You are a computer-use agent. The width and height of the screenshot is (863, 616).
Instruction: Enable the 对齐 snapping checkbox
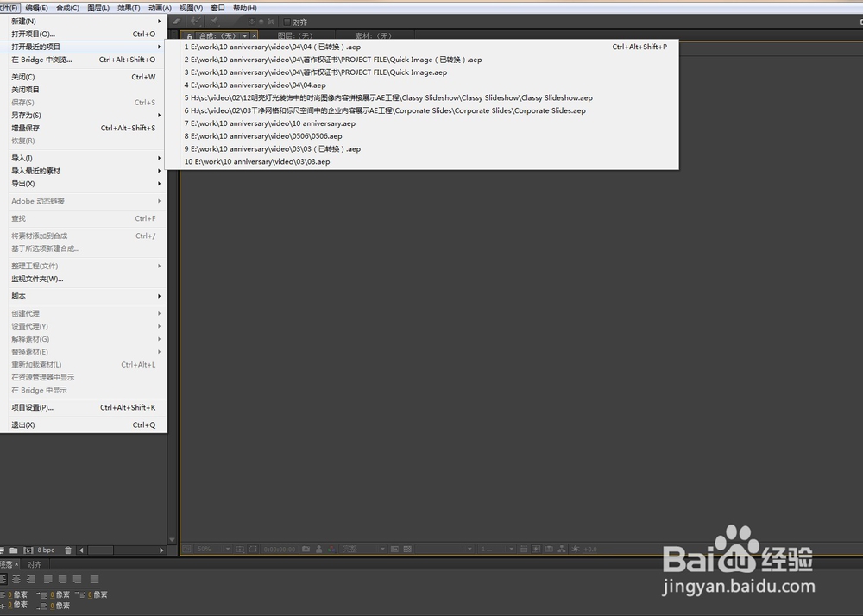tap(287, 22)
